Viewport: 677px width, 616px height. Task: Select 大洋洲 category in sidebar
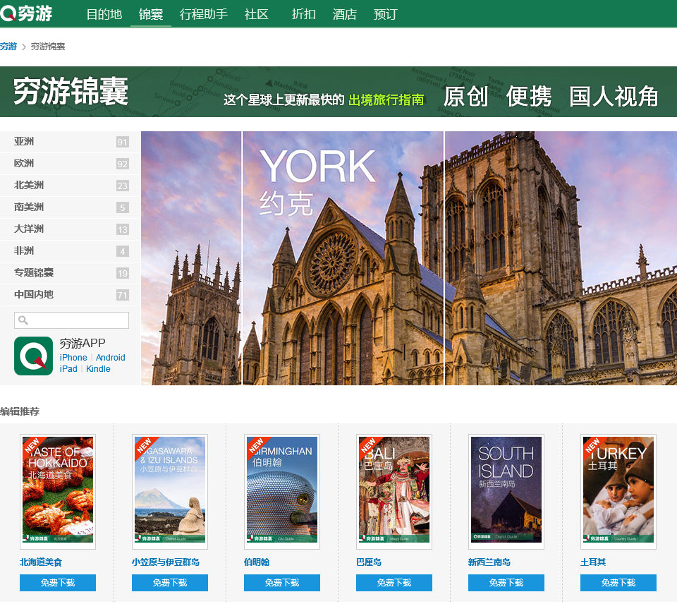pyautogui.click(x=71, y=229)
